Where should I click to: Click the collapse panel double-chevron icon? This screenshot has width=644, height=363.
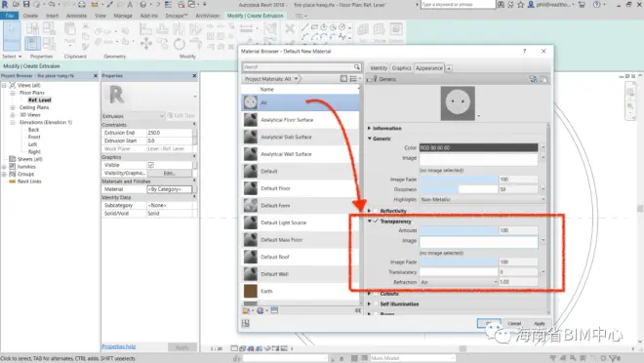click(x=358, y=311)
